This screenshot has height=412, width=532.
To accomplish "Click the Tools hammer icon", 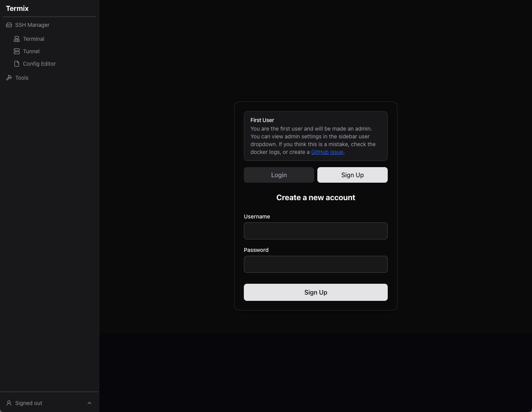I will (x=9, y=78).
